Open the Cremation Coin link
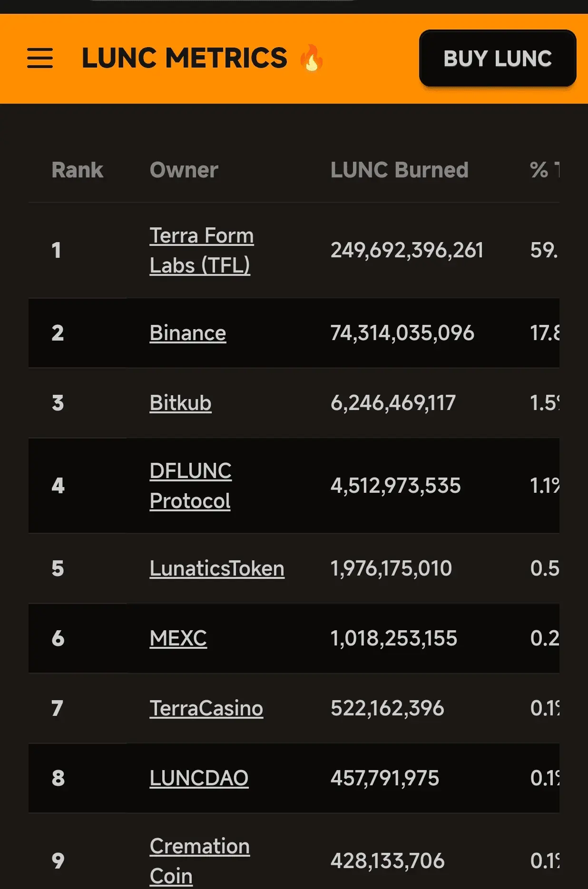 point(200,861)
